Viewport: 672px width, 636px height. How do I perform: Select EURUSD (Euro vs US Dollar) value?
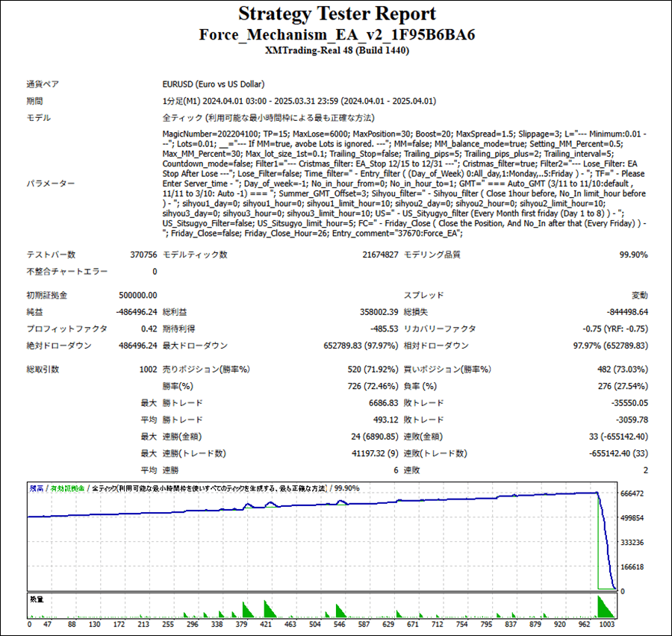point(214,84)
